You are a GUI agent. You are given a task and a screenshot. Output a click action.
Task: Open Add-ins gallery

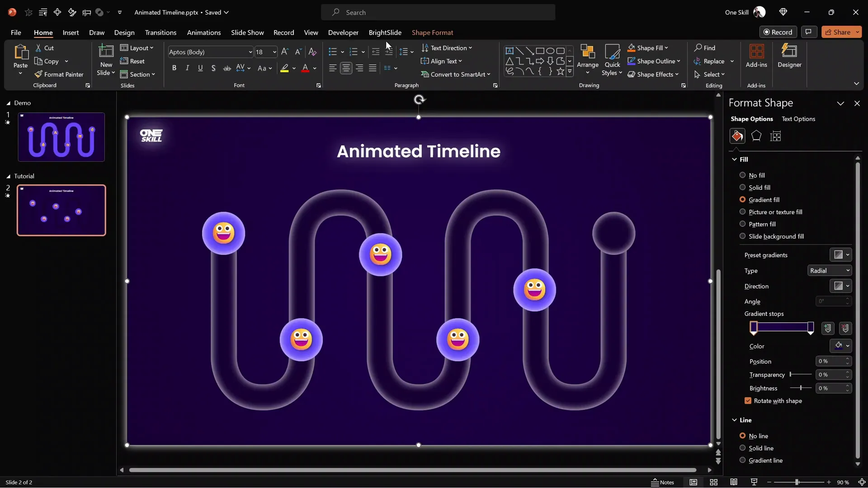pyautogui.click(x=756, y=56)
